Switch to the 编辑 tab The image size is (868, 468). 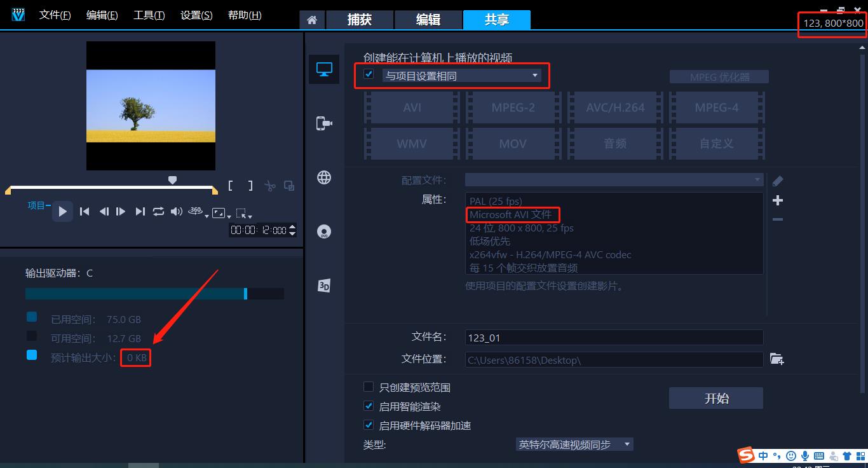point(428,20)
